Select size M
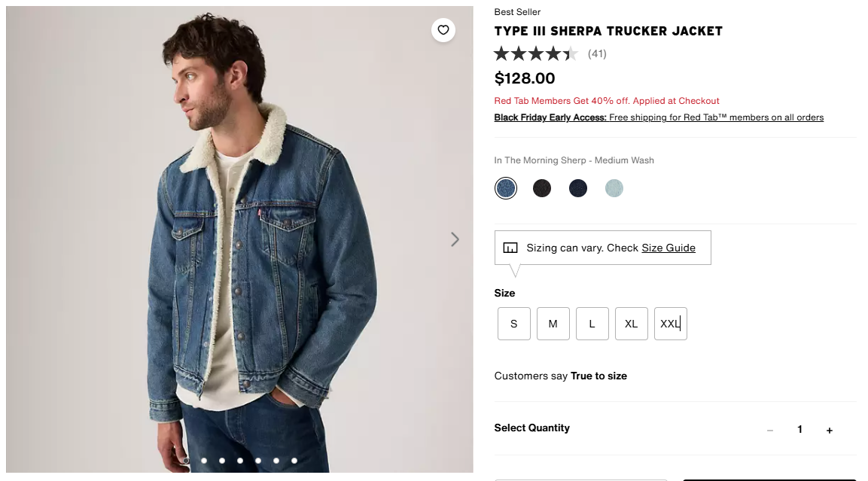The image size is (868, 481). [553, 324]
